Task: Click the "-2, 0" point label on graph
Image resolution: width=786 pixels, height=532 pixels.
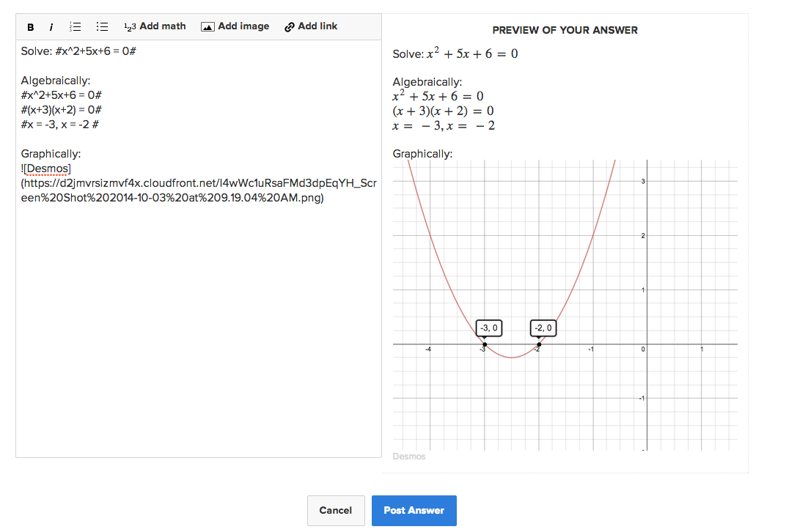Action: click(543, 328)
